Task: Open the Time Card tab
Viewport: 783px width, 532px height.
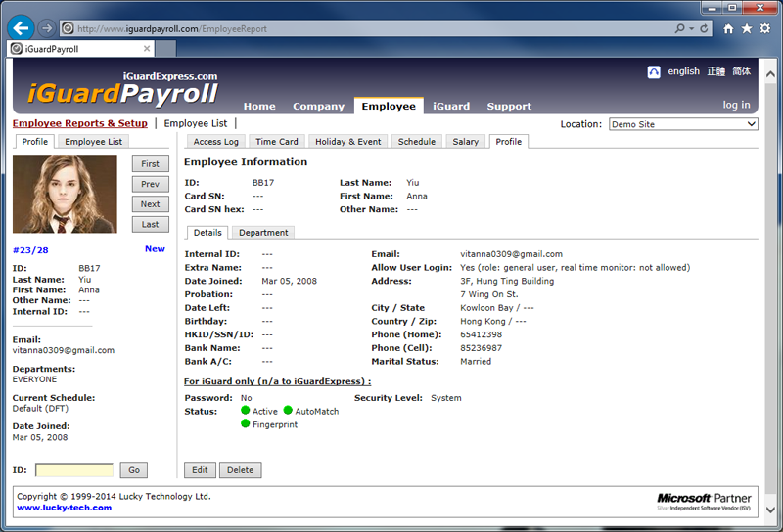Action: (x=277, y=142)
